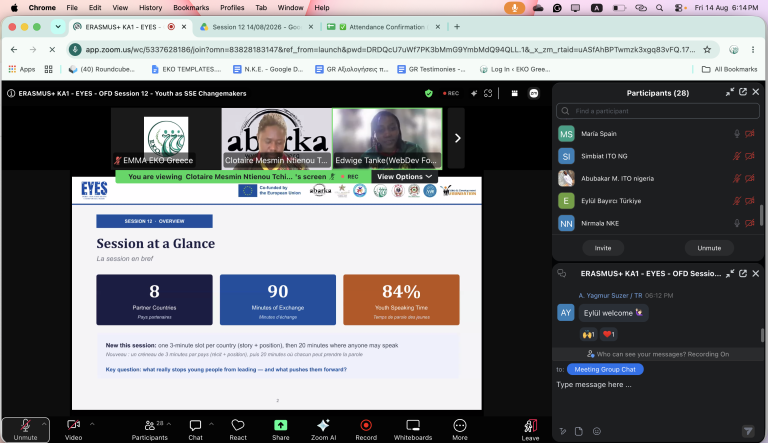The height and width of the screenshot is (443, 768).
Task: Open emoji picker in chat input
Action: click(597, 431)
